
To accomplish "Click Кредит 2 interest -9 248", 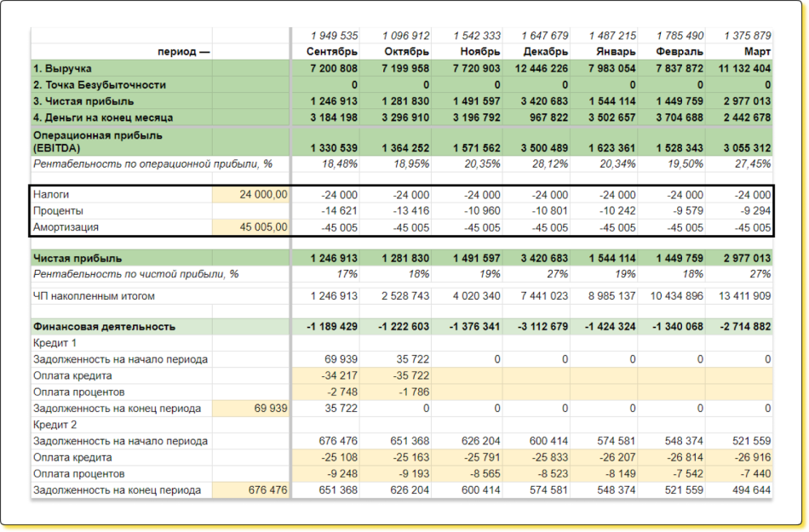I will [x=342, y=474].
